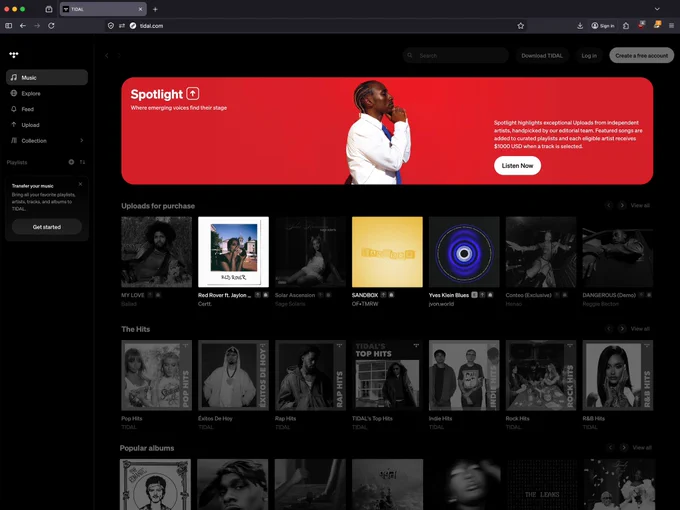The width and height of the screenshot is (680, 510).
Task: Open the Indie Hits playlist cover
Action: [464, 375]
